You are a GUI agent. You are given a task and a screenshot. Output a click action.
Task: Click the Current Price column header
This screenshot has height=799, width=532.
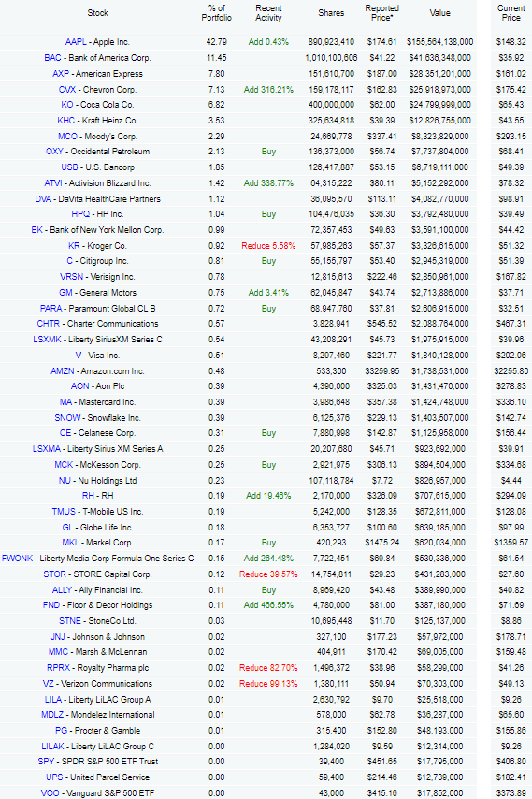pos(511,13)
